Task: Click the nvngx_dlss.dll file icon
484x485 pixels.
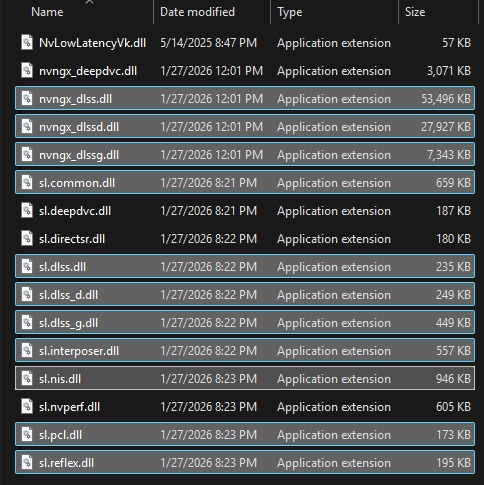Action: (x=27, y=99)
